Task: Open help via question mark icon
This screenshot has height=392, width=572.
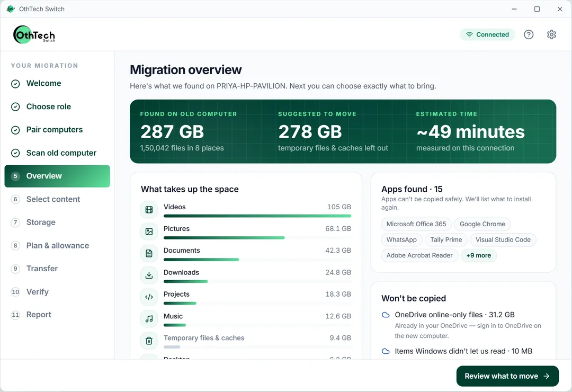Action: [x=529, y=34]
